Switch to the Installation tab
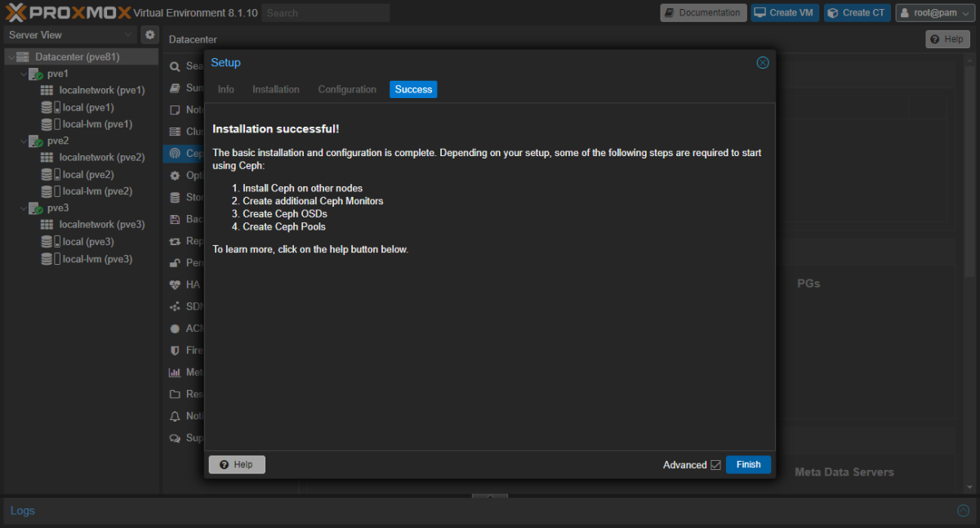This screenshot has height=528, width=980. pos(276,89)
